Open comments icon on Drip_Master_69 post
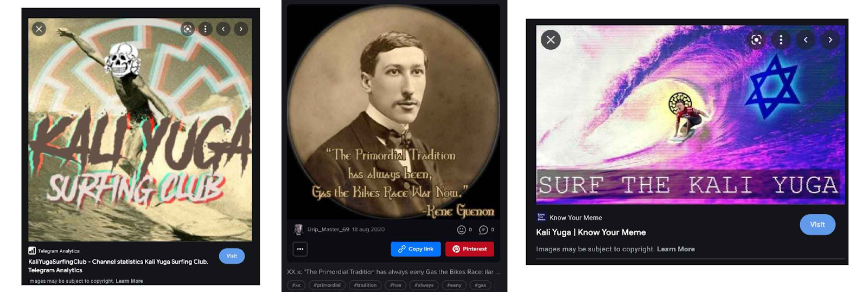Viewport: 868px width, 292px height. 483,230
